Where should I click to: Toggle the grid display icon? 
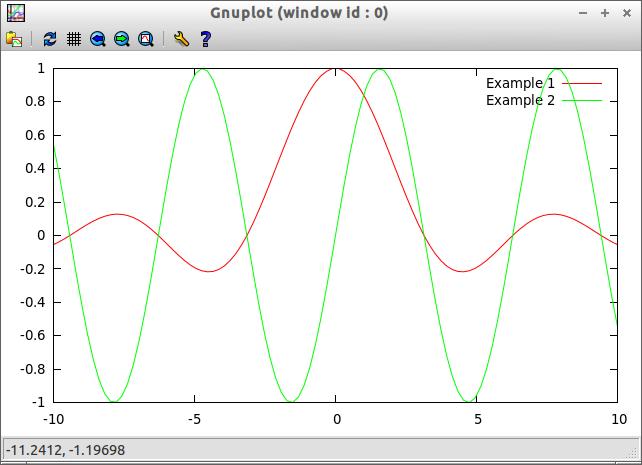pyautogui.click(x=74, y=39)
